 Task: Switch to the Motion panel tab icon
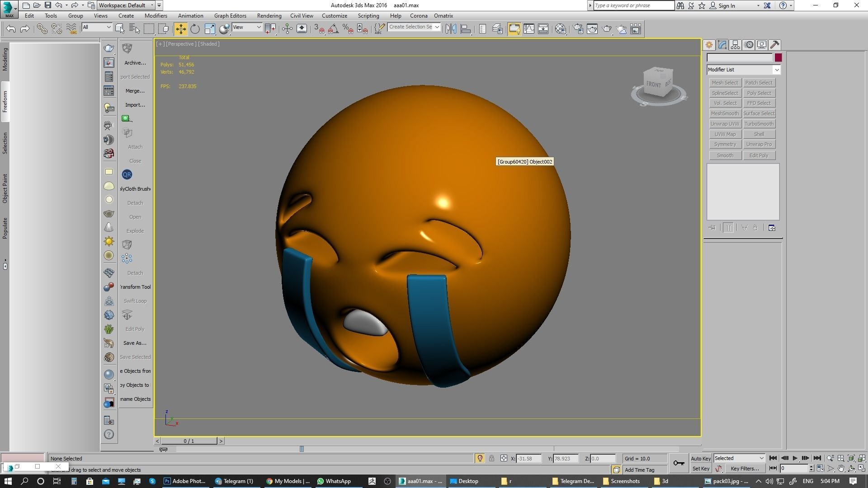(749, 45)
